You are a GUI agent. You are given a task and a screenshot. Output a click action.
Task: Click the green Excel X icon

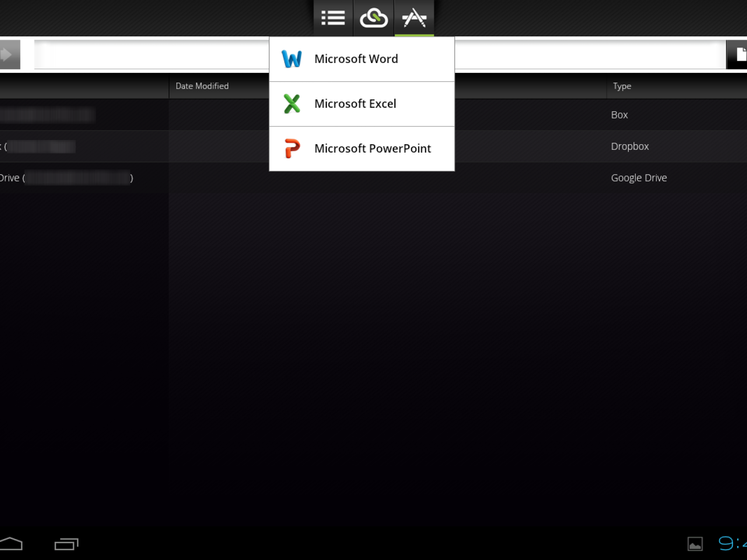(x=292, y=104)
